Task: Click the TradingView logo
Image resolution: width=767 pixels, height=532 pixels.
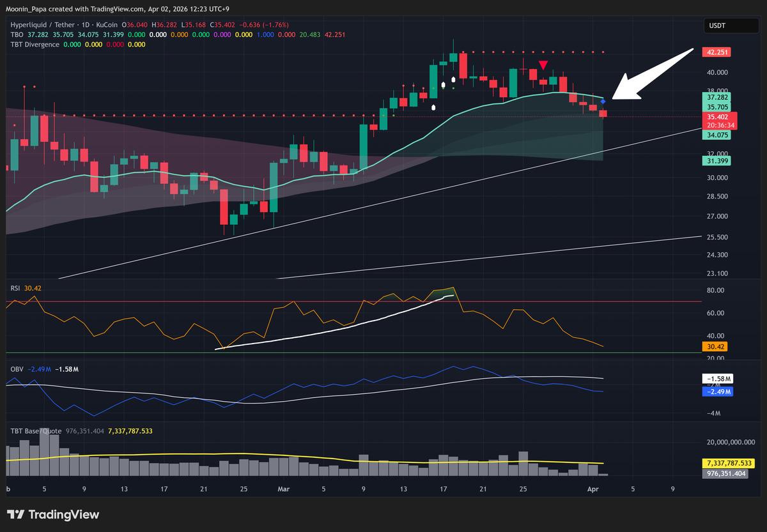Action: coord(53,515)
